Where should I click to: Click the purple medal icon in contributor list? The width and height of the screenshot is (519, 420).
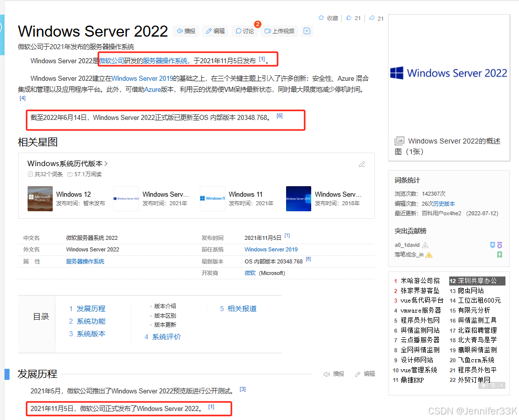[500, 245]
